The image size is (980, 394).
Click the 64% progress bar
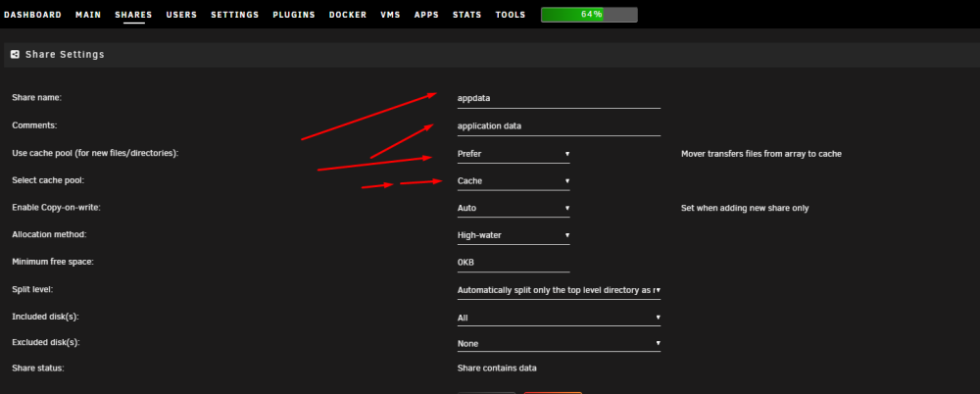589,15
